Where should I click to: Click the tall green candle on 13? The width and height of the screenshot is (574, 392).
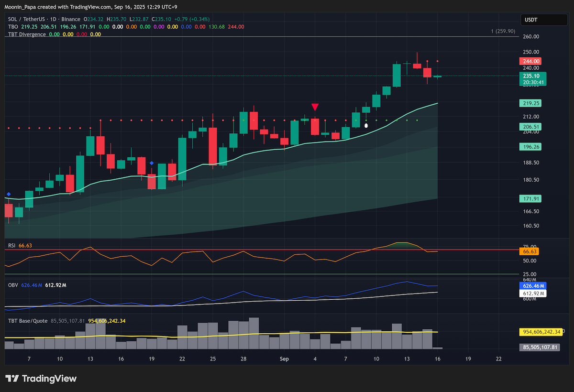coord(89,146)
